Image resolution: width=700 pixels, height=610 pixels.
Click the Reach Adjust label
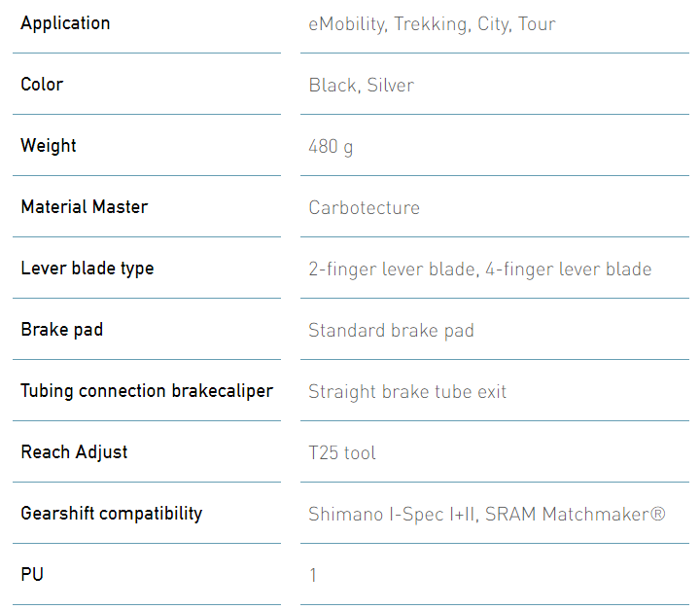click(74, 452)
